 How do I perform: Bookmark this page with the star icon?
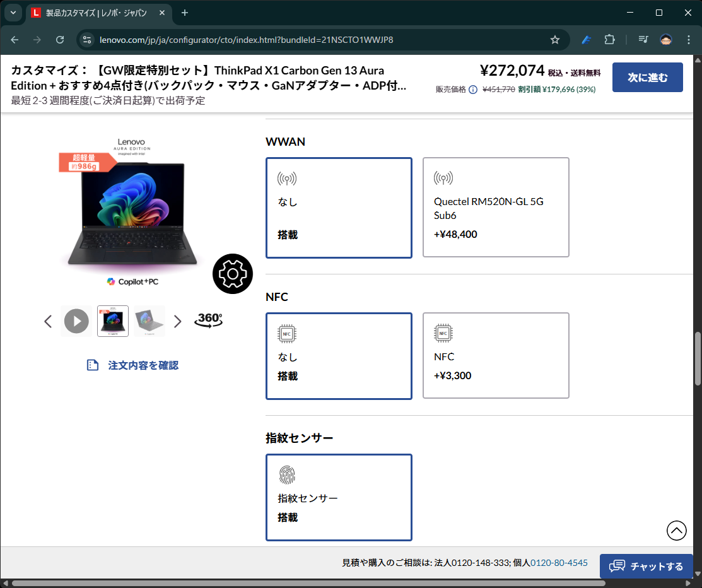coord(554,40)
